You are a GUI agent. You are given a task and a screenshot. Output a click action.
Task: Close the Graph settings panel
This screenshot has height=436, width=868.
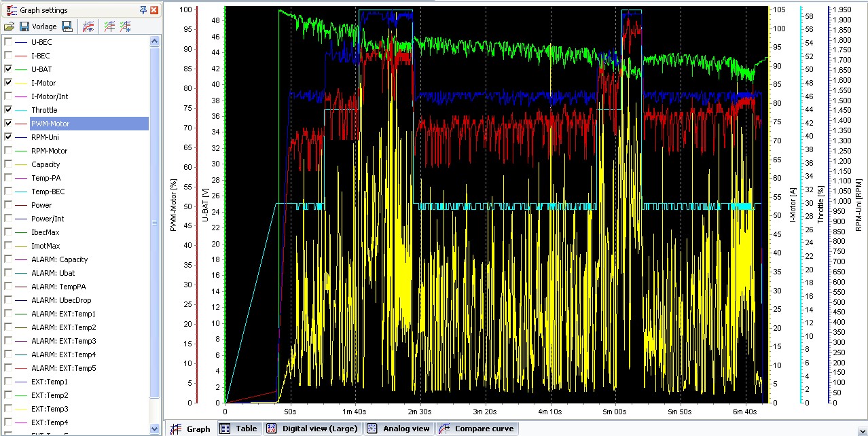154,10
